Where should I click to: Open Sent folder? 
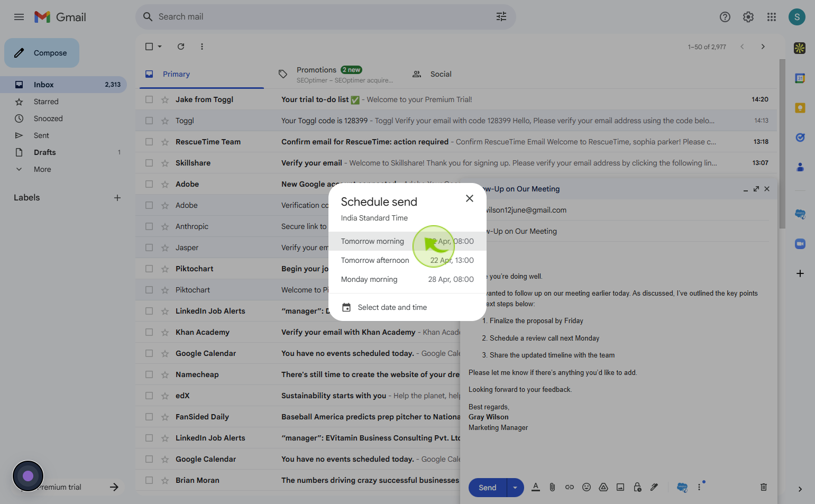coord(63,135)
